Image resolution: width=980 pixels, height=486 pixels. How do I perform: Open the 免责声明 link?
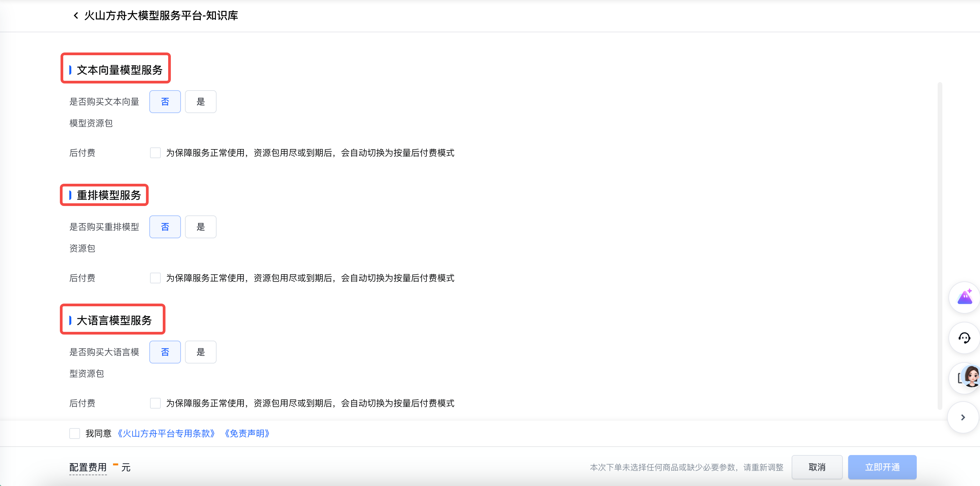[x=247, y=433]
